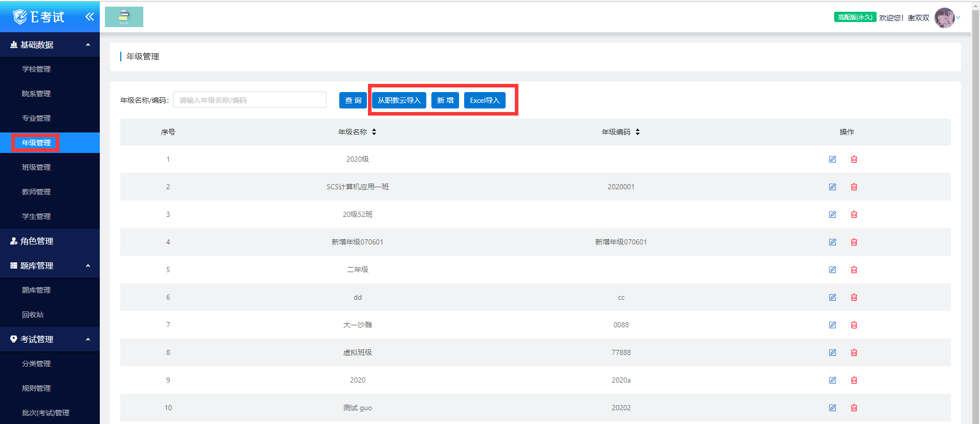Edit the 新增年级070601 row
This screenshot has width=980, height=424.
[833, 242]
